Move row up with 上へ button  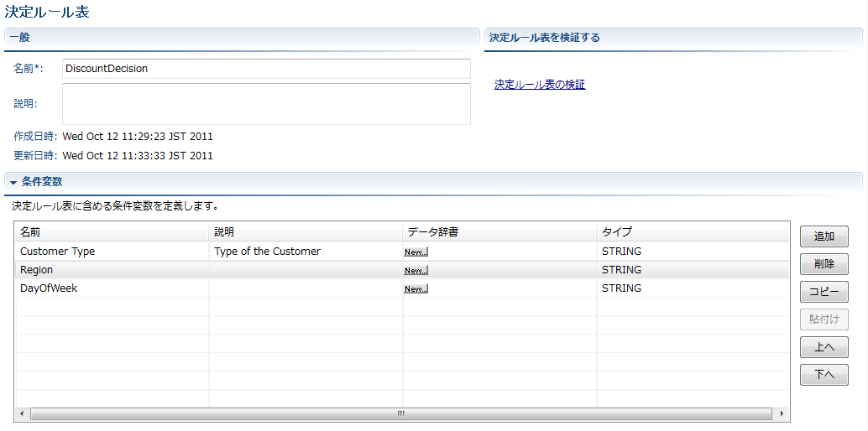pyautogui.click(x=824, y=347)
